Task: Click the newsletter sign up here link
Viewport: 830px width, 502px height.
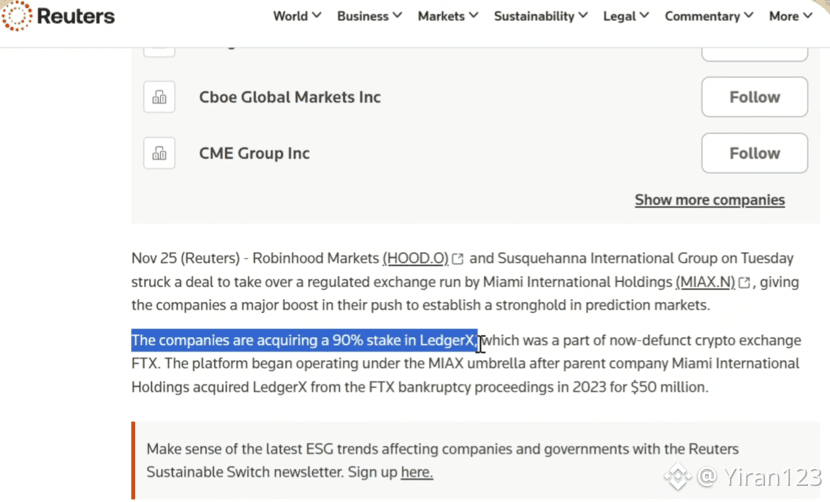Action: [x=416, y=472]
